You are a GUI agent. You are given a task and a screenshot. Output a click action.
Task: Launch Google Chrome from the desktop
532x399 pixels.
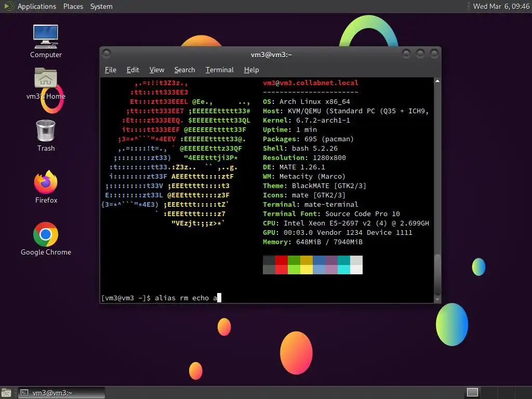pyautogui.click(x=46, y=239)
